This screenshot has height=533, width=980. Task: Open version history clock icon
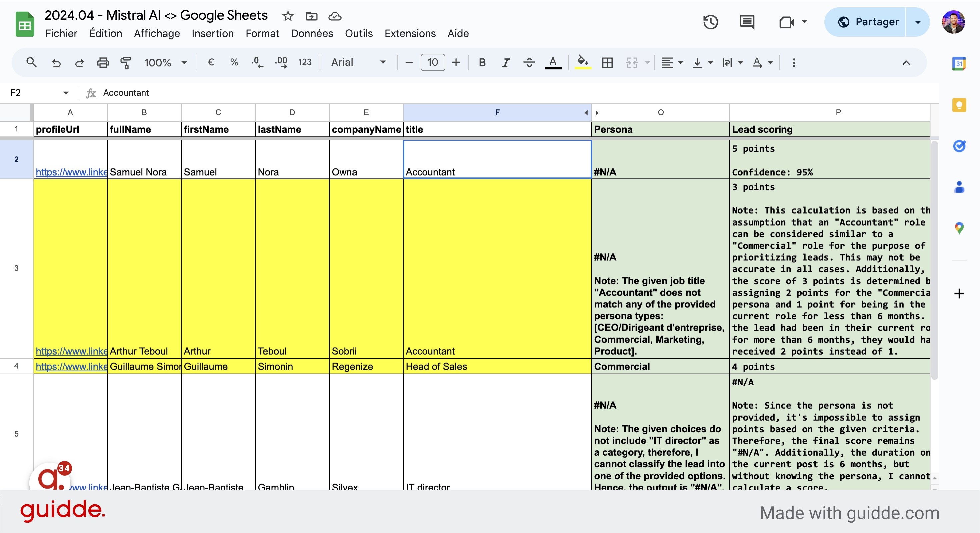click(x=710, y=22)
